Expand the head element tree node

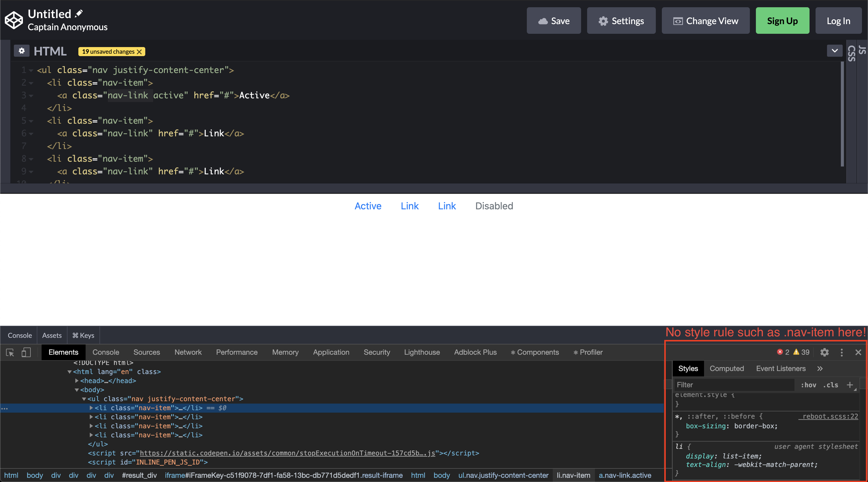(x=77, y=380)
